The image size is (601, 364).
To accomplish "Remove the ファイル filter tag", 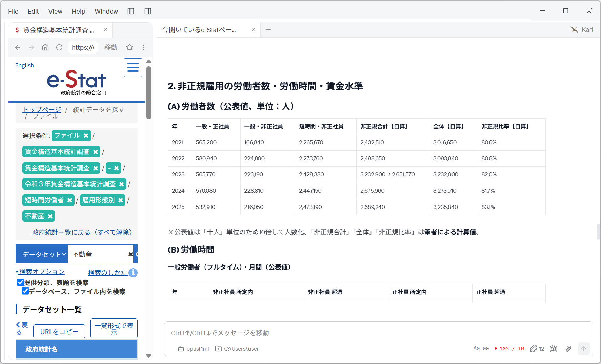I will click(86, 136).
